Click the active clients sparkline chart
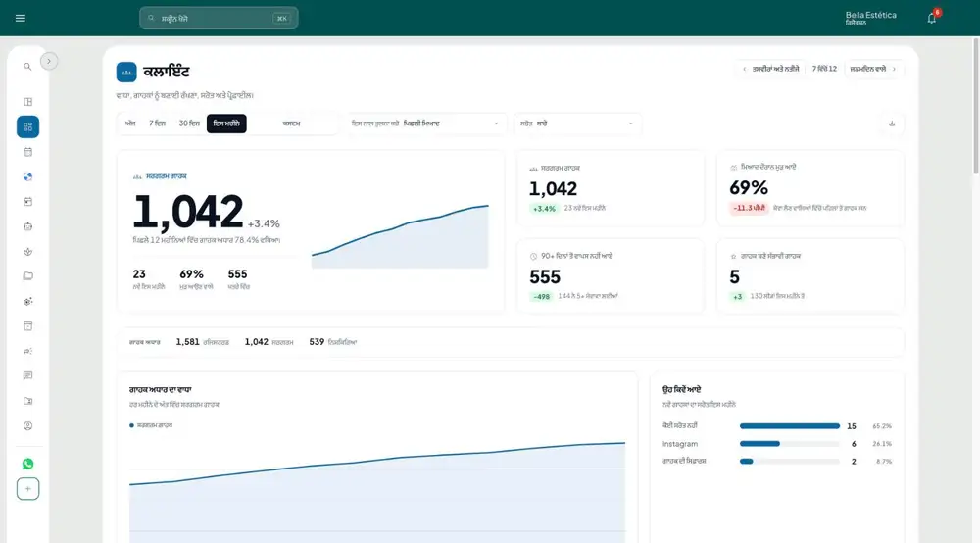 400,236
